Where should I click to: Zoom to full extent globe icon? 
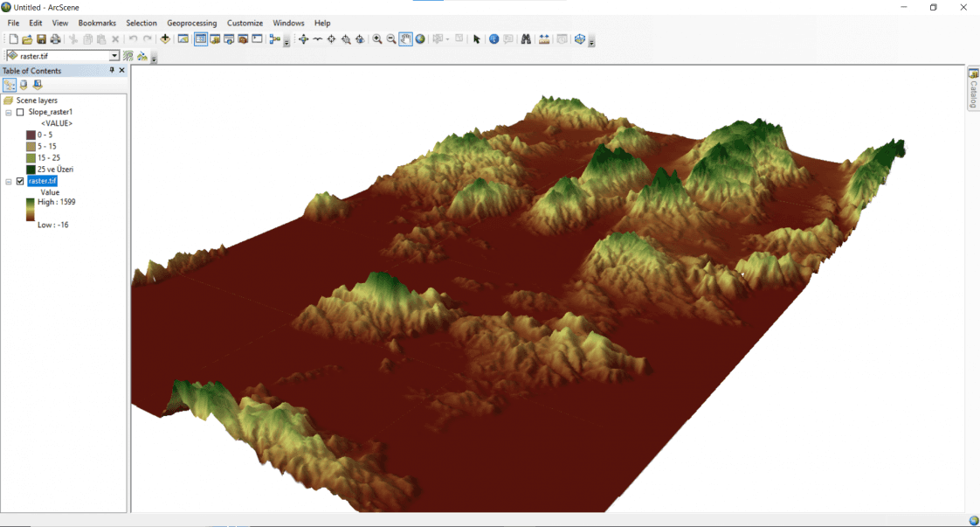[421, 39]
